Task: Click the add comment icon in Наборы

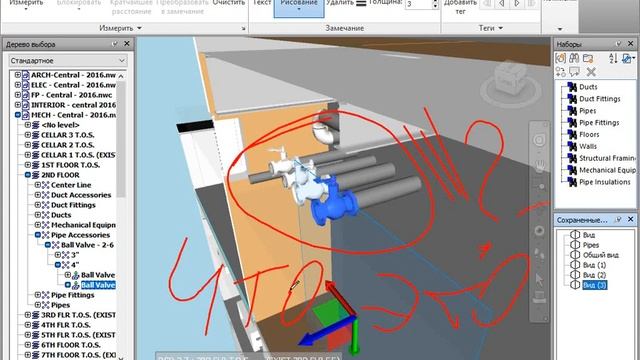Action: click(x=575, y=72)
